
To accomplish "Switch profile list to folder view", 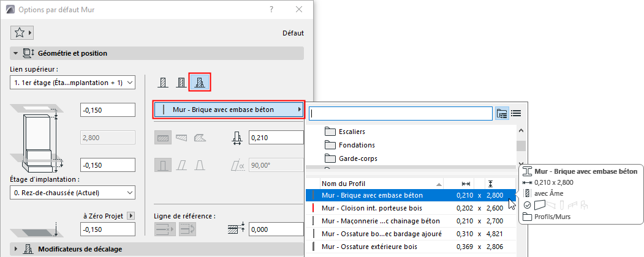I will point(502,113).
